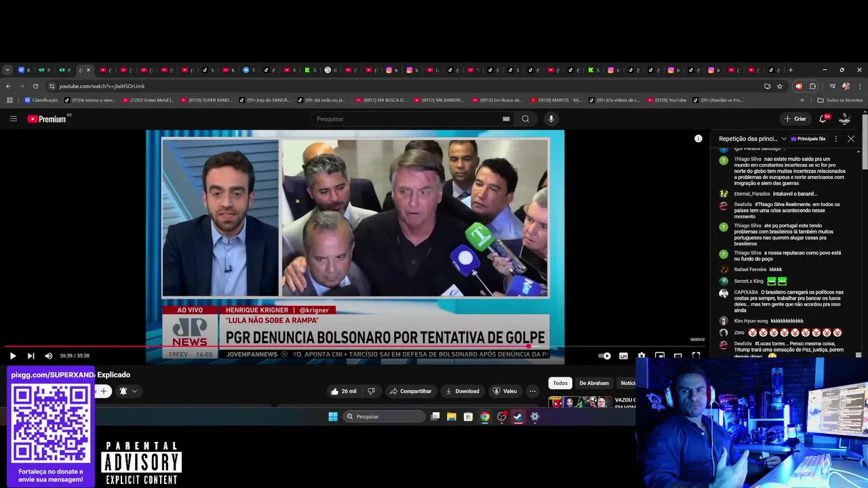Start voice search with microphone icon
The height and width of the screenshot is (488, 868).
[551, 119]
